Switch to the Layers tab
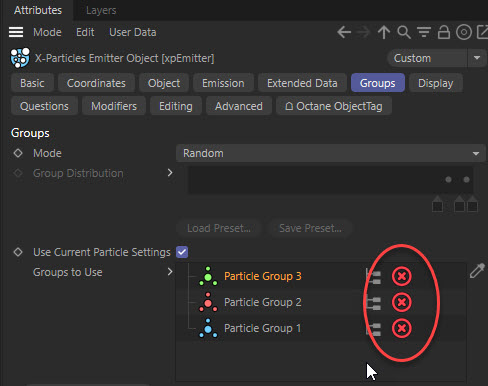Screen dimensions: 488x386 pyautogui.click(x=101, y=10)
